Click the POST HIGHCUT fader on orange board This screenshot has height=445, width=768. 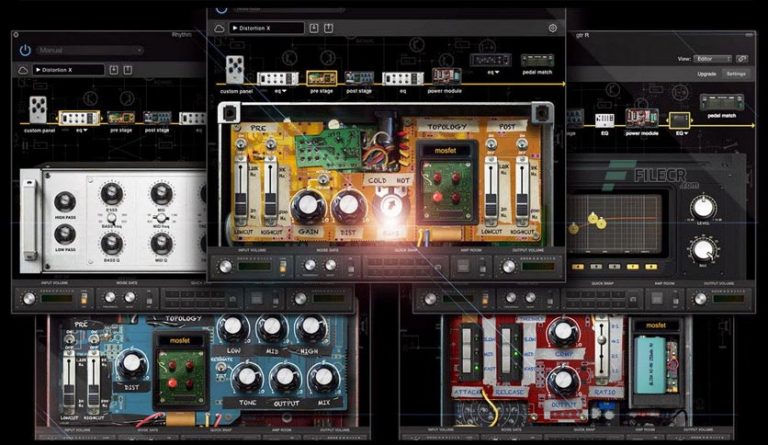(522, 189)
